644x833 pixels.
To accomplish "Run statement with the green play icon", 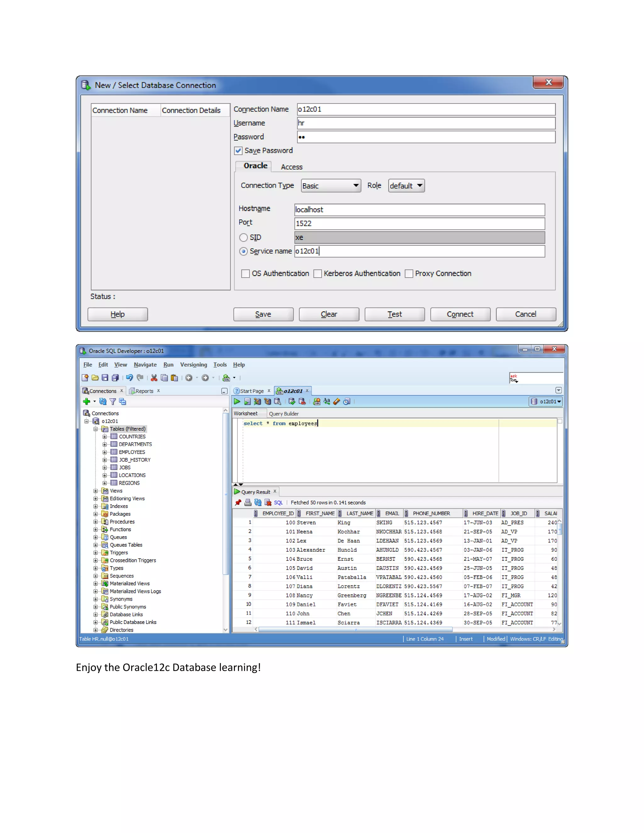I will coord(237,401).
